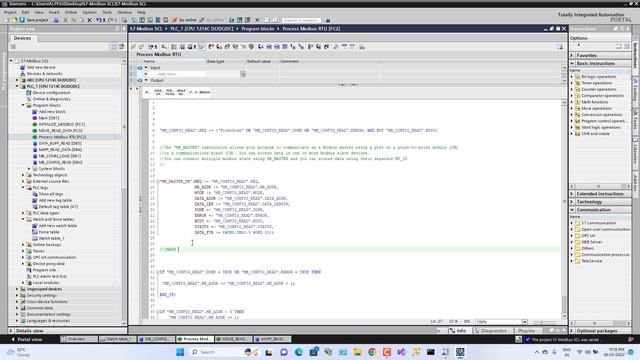This screenshot has width=640, height=360.
Task: Click the Force table icon
Action: pyautogui.click(x=35, y=232)
